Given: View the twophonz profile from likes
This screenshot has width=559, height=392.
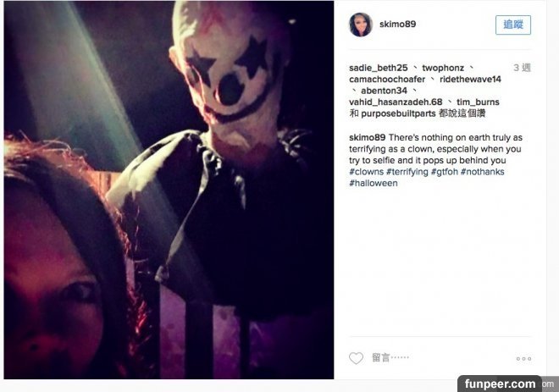Looking at the screenshot, I should [x=443, y=68].
